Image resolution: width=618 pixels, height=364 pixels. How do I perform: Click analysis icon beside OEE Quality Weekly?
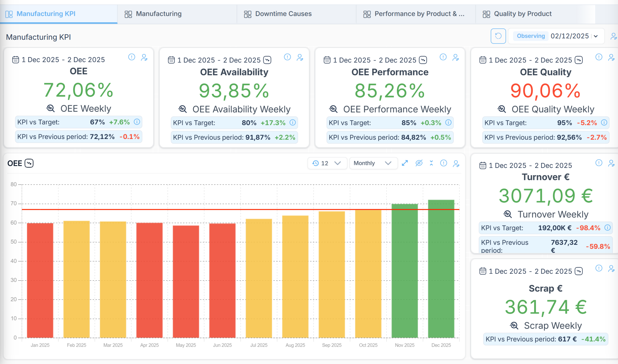point(501,109)
